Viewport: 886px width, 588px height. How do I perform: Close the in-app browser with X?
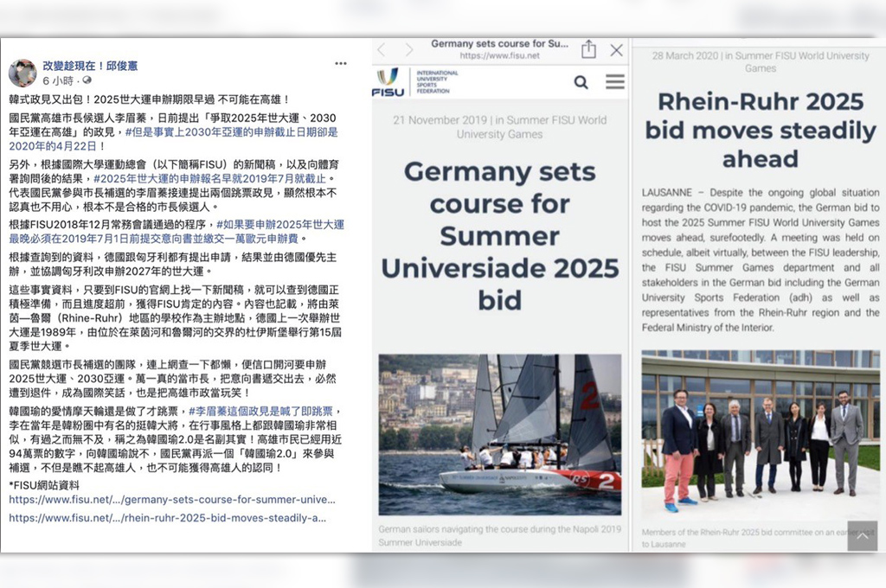(x=616, y=49)
